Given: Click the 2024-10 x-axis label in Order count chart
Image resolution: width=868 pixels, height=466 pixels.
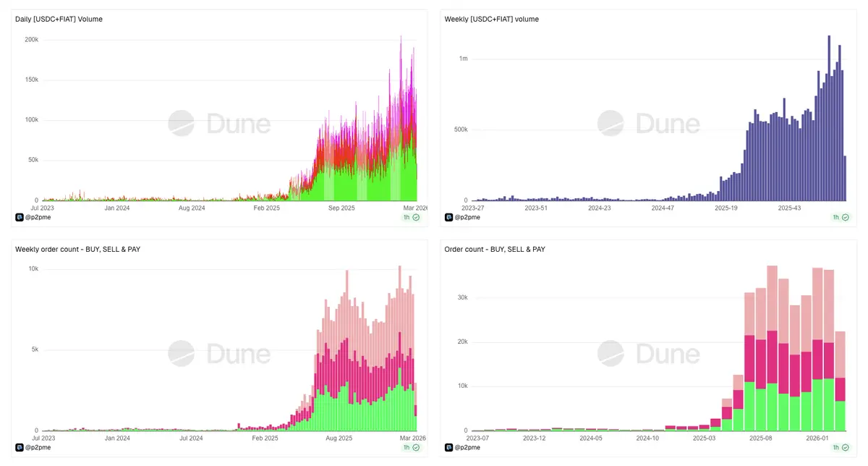Looking at the screenshot, I should click(647, 438).
